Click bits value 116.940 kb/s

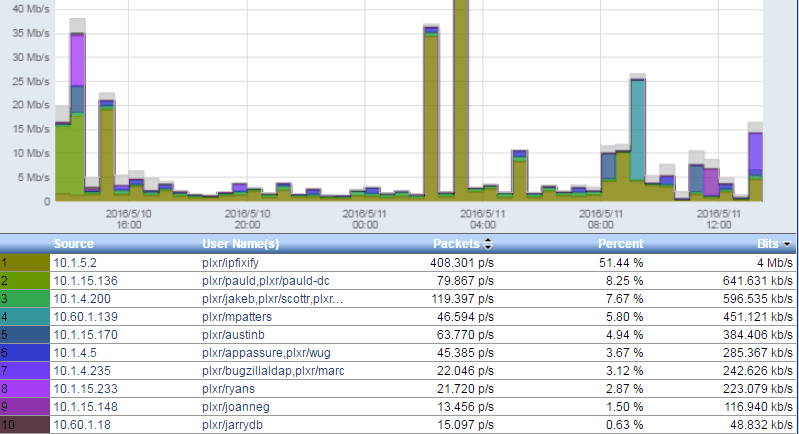759,407
